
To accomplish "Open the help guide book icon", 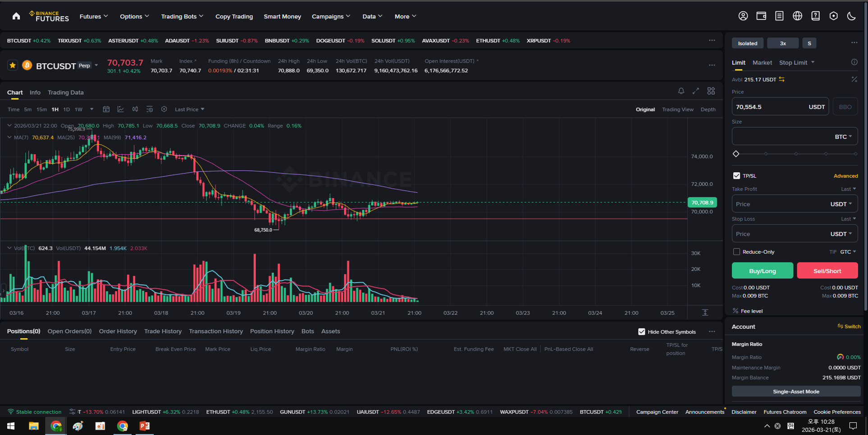I will [815, 16].
